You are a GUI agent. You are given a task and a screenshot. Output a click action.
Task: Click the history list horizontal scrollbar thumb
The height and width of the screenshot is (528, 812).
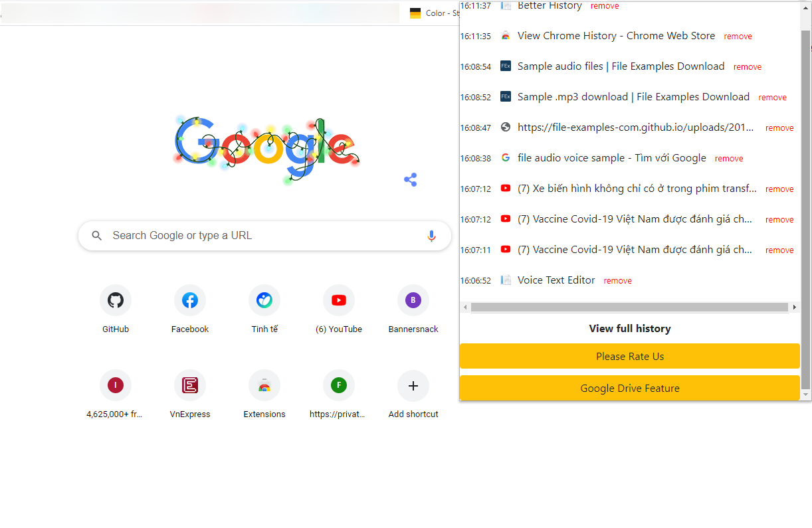pyautogui.click(x=629, y=308)
